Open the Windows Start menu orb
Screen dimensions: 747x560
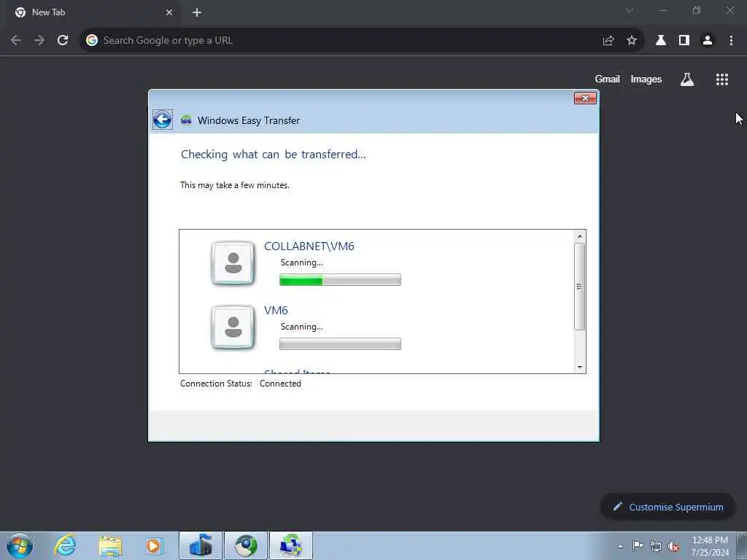(20, 545)
